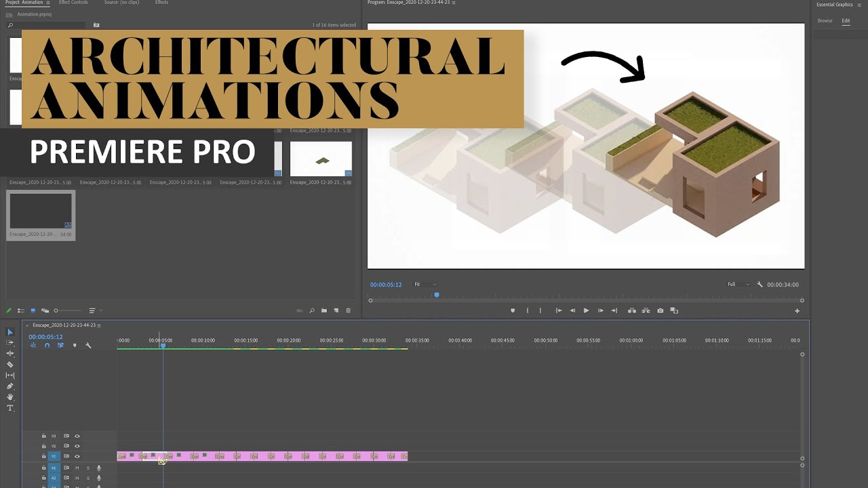Click the Export Frame camera icon
868x488 pixels.
pyautogui.click(x=661, y=310)
